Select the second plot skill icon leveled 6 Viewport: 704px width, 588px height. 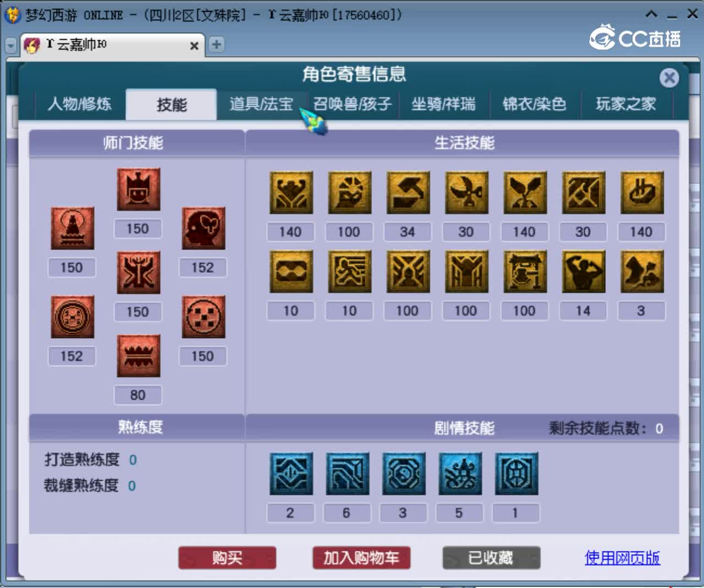point(347,474)
